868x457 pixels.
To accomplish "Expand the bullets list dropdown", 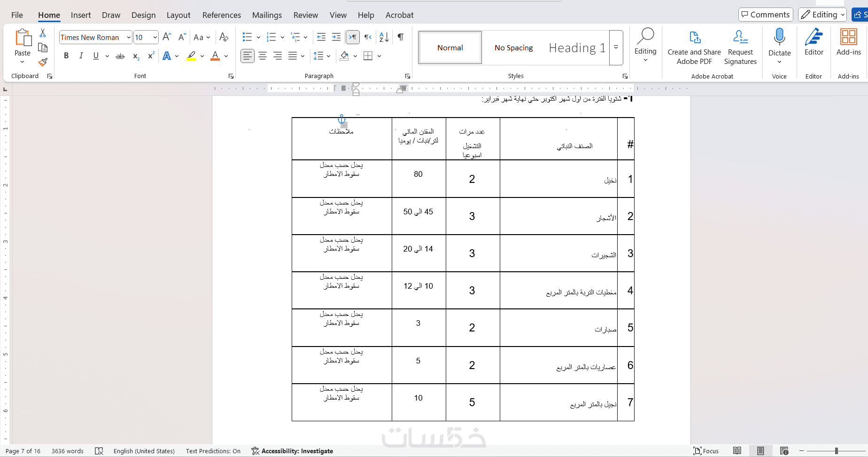I will coord(258,37).
